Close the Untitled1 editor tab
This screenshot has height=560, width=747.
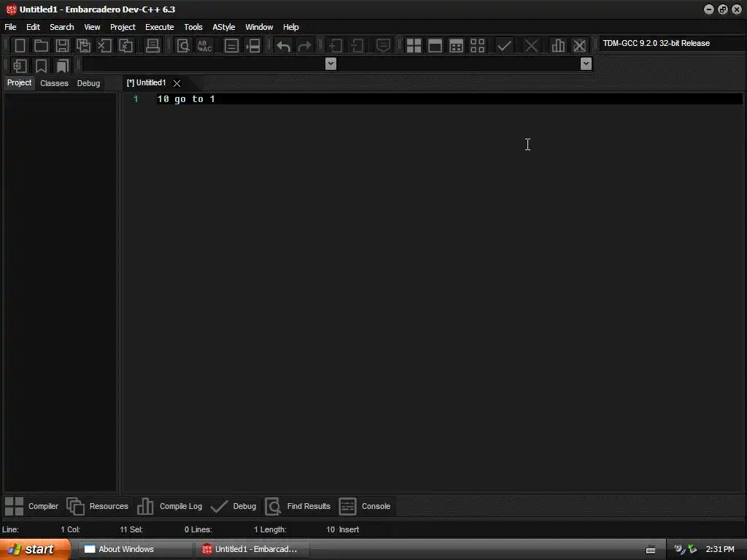177,83
